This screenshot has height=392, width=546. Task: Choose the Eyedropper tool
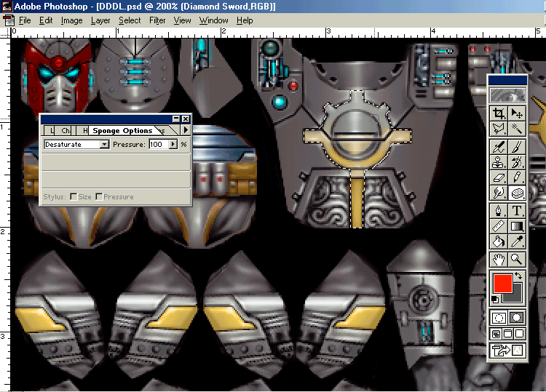517,241
